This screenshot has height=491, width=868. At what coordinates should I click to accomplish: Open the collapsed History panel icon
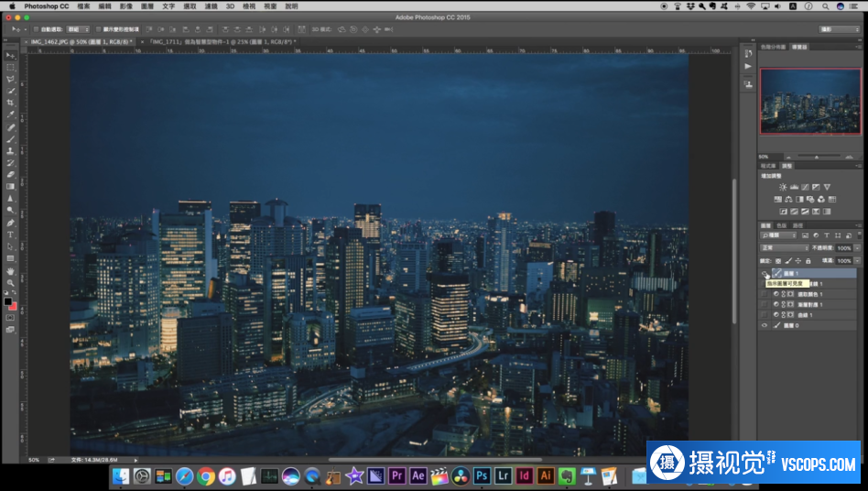pos(748,53)
